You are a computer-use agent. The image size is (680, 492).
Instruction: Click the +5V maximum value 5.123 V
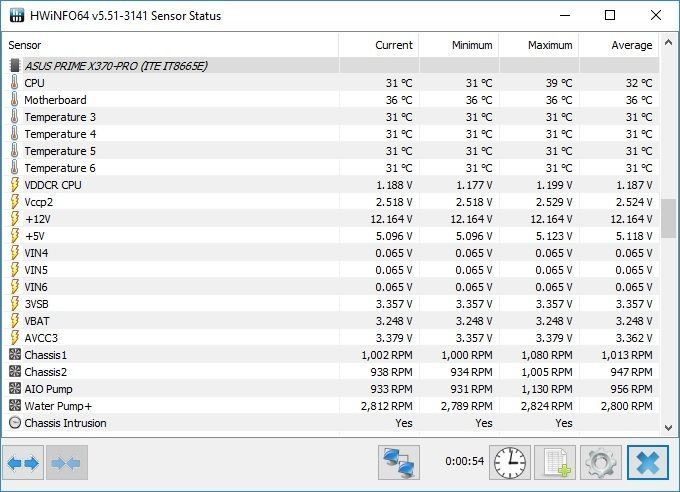(554, 236)
